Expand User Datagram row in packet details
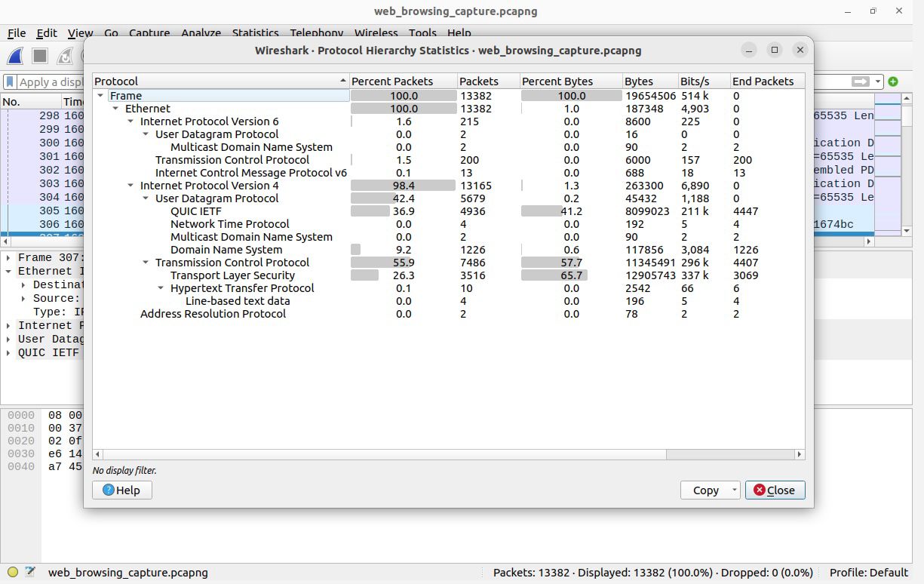 [x=8, y=339]
